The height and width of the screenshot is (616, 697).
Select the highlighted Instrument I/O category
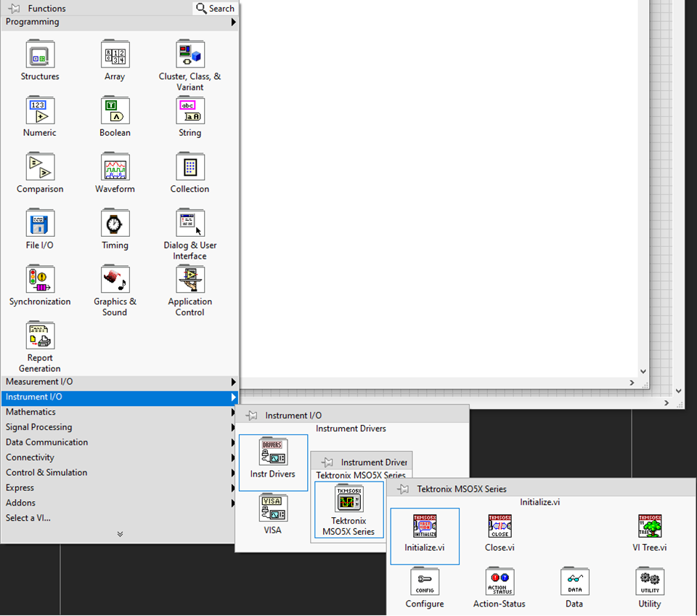point(120,397)
